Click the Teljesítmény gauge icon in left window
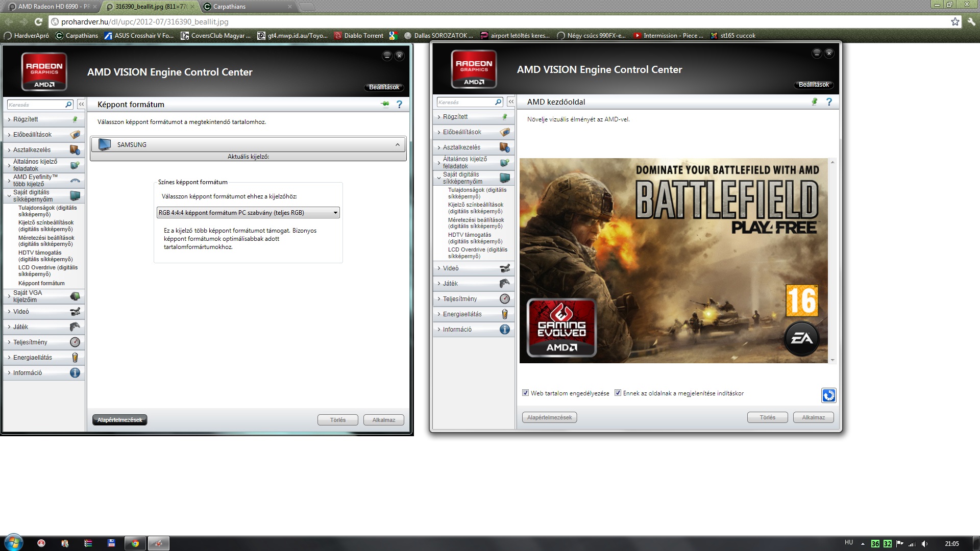Image resolution: width=980 pixels, height=551 pixels. [75, 342]
